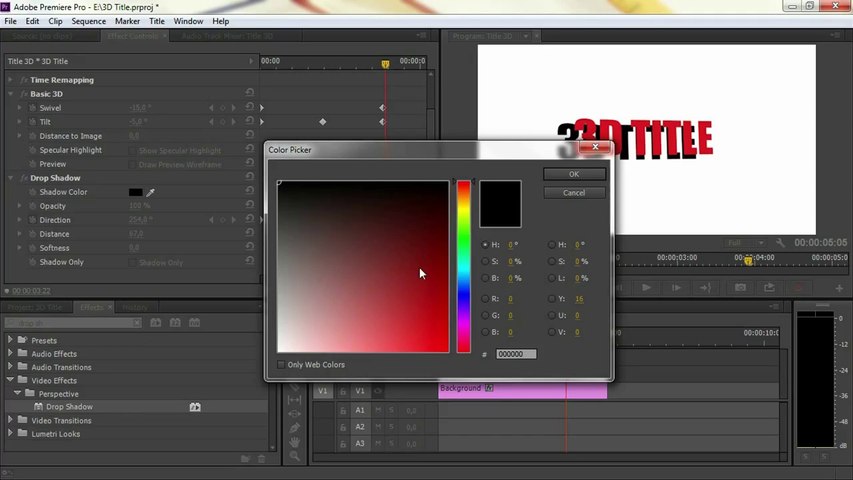
Task: Click the Shadow Color eyedropper icon
Action: (x=150, y=192)
